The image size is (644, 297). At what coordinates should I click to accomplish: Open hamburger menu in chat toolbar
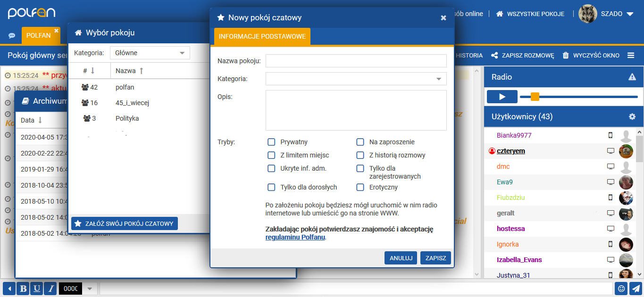click(631, 56)
